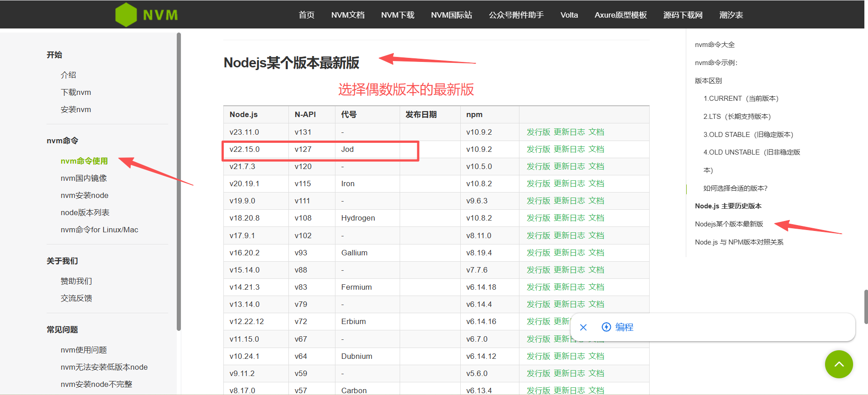The height and width of the screenshot is (395, 868).
Task: Open 发行版 link for v14.21.3
Action: coord(538,287)
